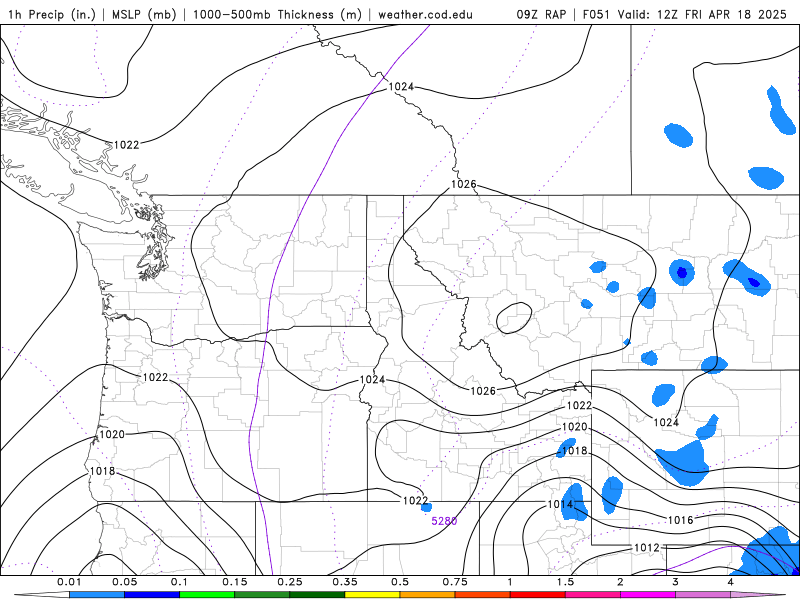Image resolution: width=800 pixels, height=600 pixels.
Task: Click the 1016 isobar label
Action: click(x=681, y=520)
